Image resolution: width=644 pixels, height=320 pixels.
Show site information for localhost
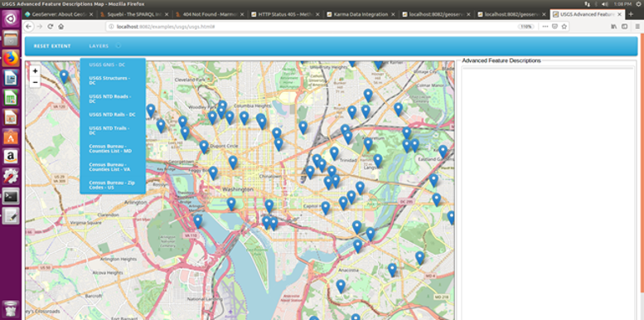point(111,27)
